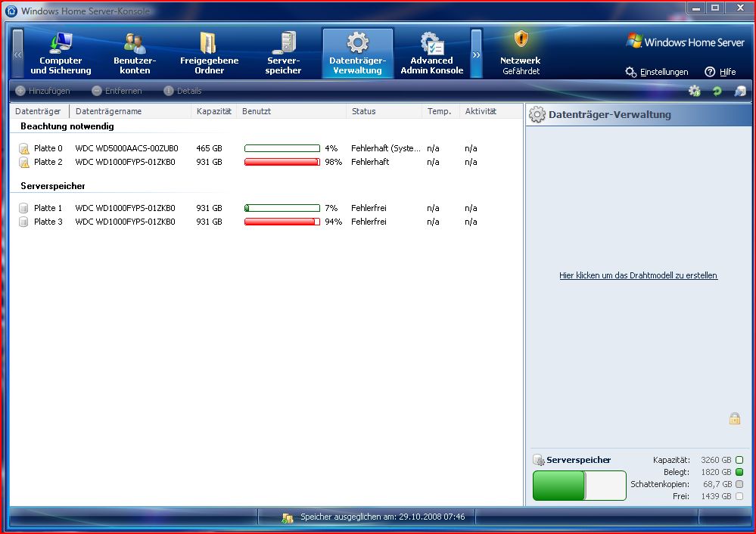Click the disk name WDC WD5000AACS-00ZUB0
756x534 pixels.
pos(127,148)
